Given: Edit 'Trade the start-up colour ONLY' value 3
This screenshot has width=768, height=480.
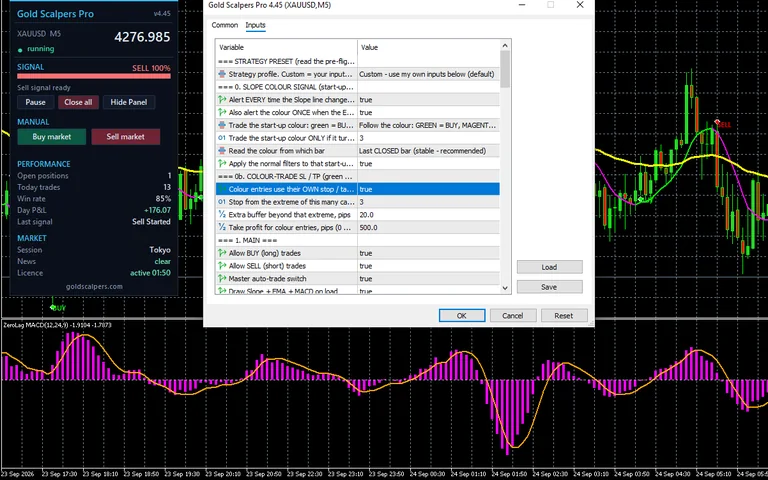Looking at the screenshot, I should click(x=429, y=138).
